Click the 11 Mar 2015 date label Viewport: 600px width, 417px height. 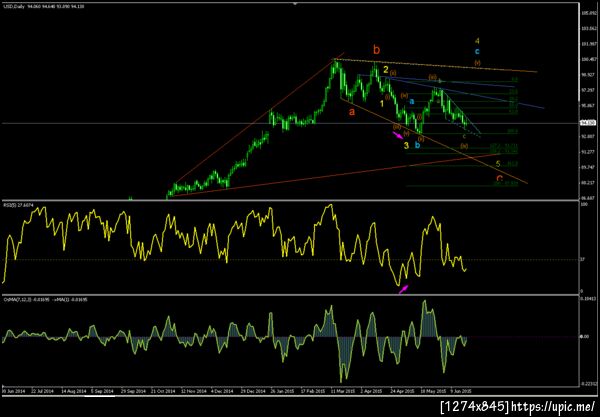click(x=343, y=391)
